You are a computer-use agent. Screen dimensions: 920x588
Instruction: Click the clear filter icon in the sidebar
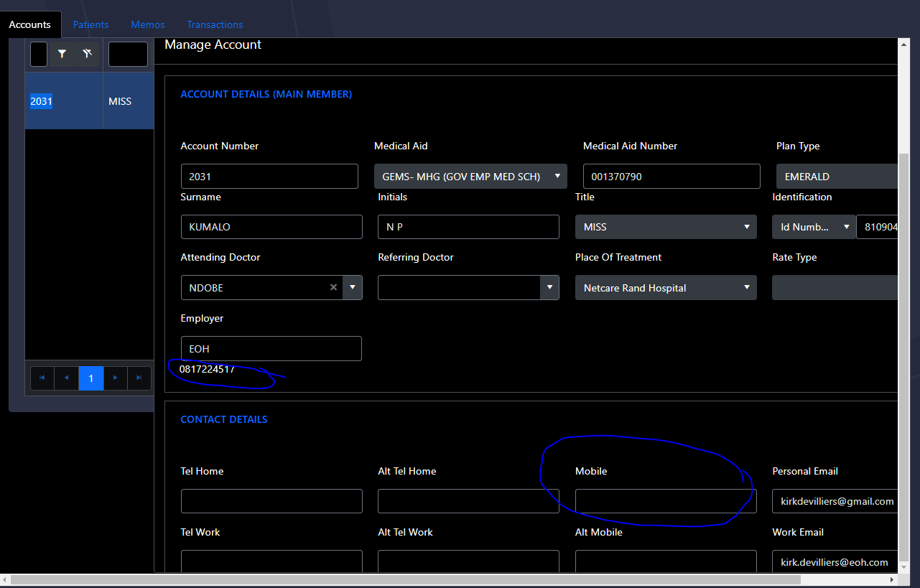[x=85, y=53]
